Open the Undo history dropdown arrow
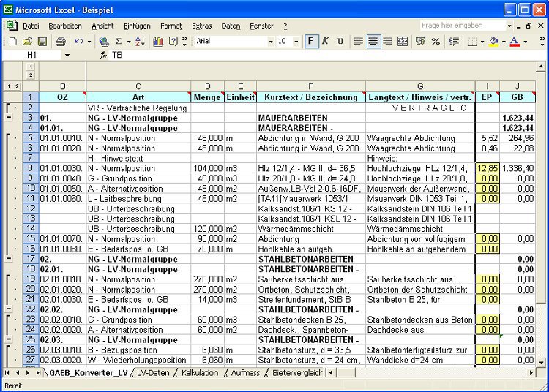Screen dimensions: 549x392 coord(89,42)
